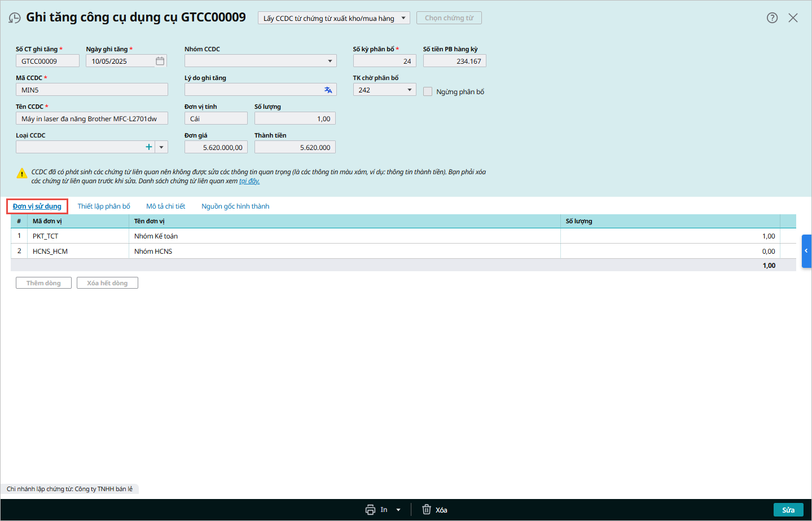
Task: Click the translate icon in Lý do ghi tăng
Action: [328, 90]
